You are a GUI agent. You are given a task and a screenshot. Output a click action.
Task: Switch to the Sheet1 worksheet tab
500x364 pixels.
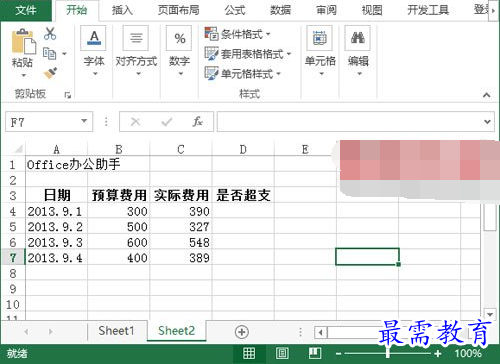tap(116, 331)
